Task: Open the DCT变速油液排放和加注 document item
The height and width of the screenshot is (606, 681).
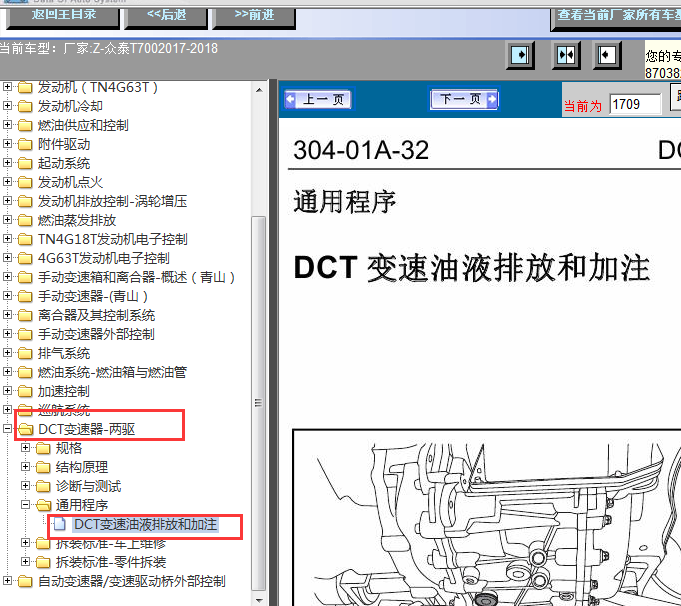Action: tap(145, 524)
